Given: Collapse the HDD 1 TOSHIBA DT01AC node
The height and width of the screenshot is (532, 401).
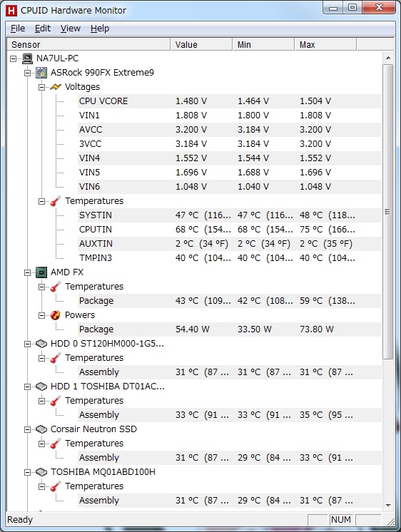Looking at the screenshot, I should (x=28, y=387).
